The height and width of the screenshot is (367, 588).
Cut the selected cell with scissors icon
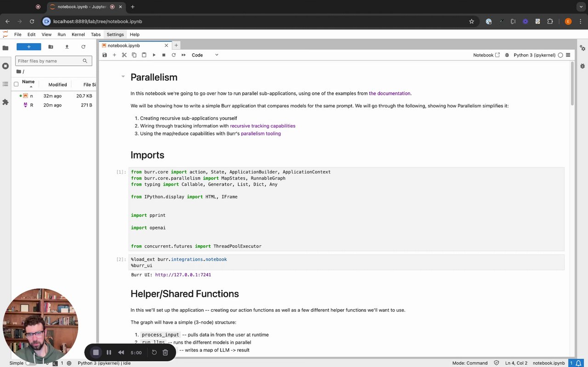coord(124,55)
